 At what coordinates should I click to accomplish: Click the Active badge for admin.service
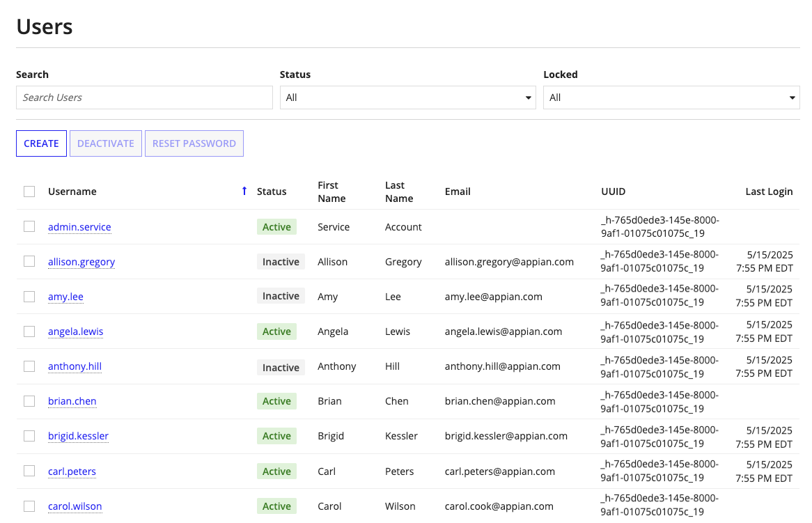276,227
